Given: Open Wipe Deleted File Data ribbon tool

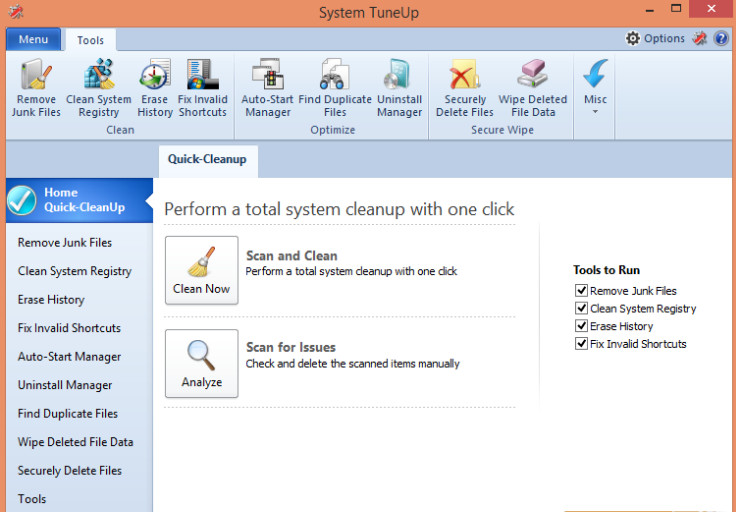Looking at the screenshot, I should [x=533, y=88].
